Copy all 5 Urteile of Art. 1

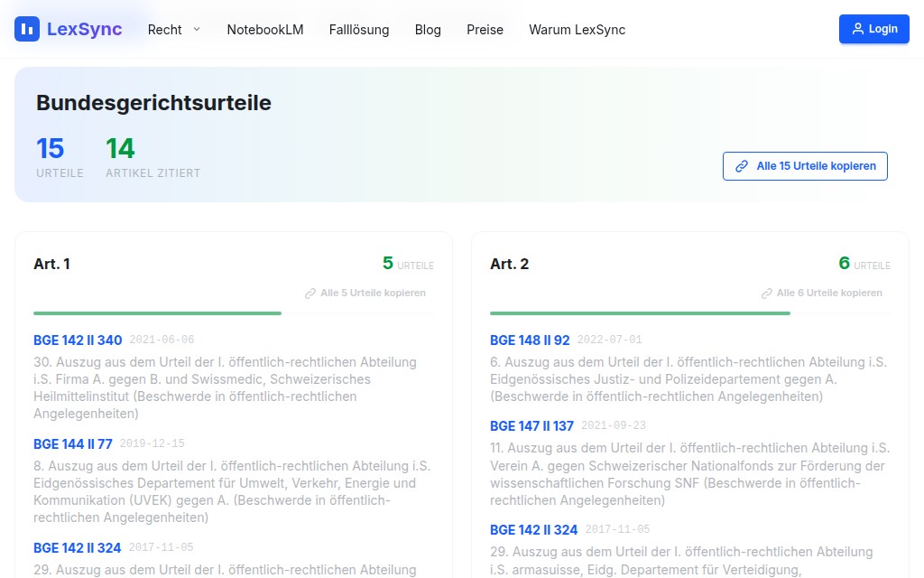click(x=365, y=294)
